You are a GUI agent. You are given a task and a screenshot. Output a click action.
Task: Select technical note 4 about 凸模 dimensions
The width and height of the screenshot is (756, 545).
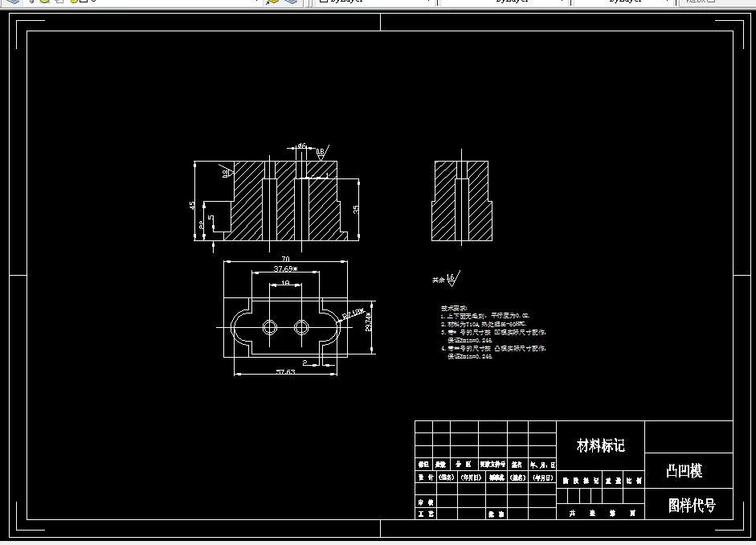coord(493,352)
